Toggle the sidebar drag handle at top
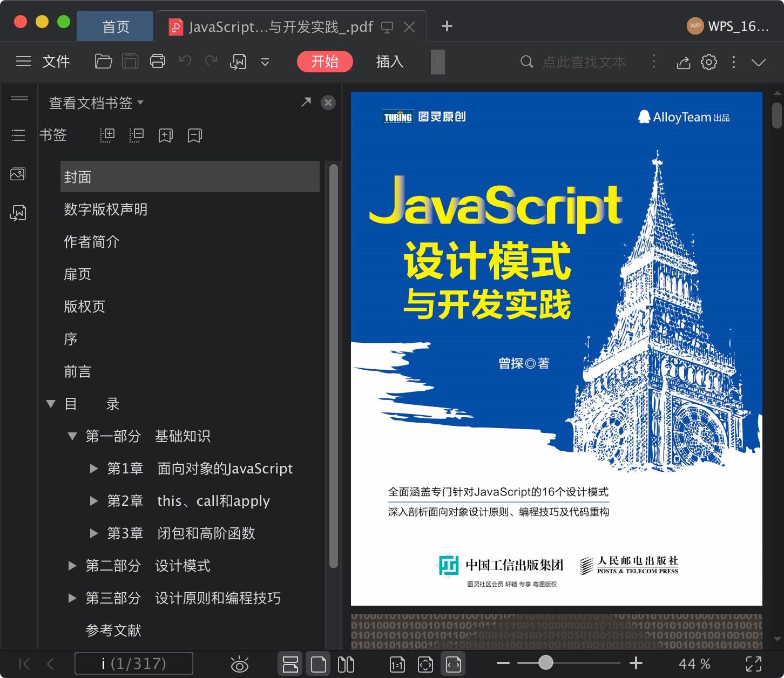The height and width of the screenshot is (678, 784). coord(19,98)
